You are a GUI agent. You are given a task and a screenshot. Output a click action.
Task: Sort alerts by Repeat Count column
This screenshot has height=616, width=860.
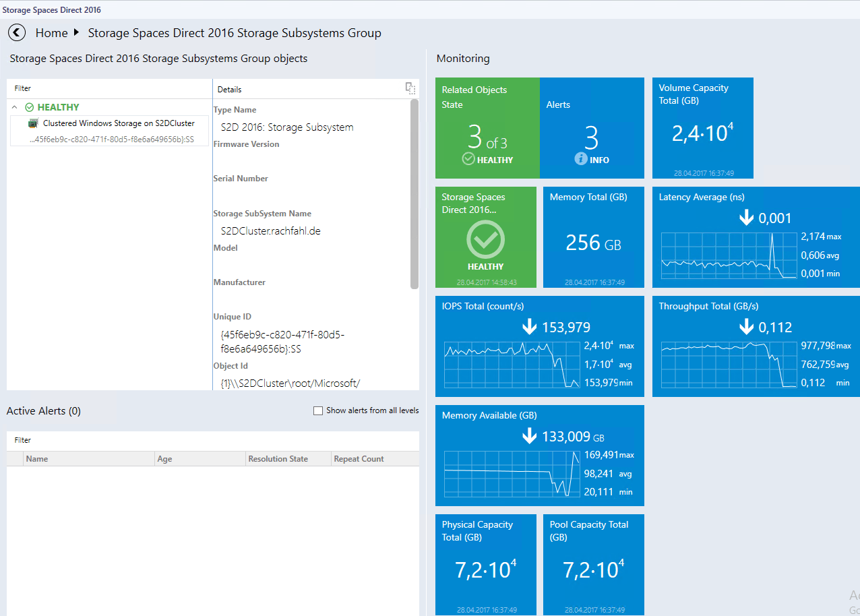click(x=375, y=459)
